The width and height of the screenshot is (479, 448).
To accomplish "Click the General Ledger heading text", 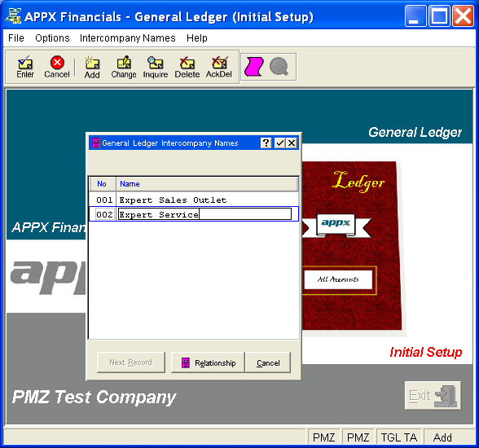I will coord(415,132).
